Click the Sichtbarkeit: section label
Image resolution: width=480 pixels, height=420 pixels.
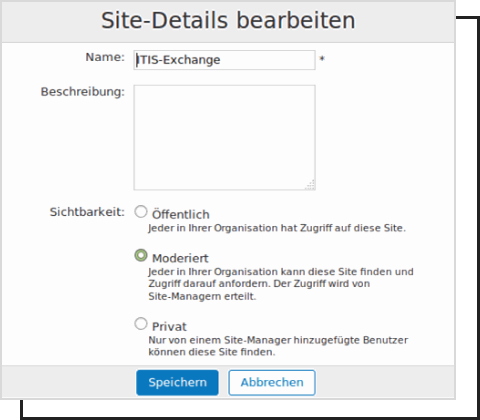point(87,212)
